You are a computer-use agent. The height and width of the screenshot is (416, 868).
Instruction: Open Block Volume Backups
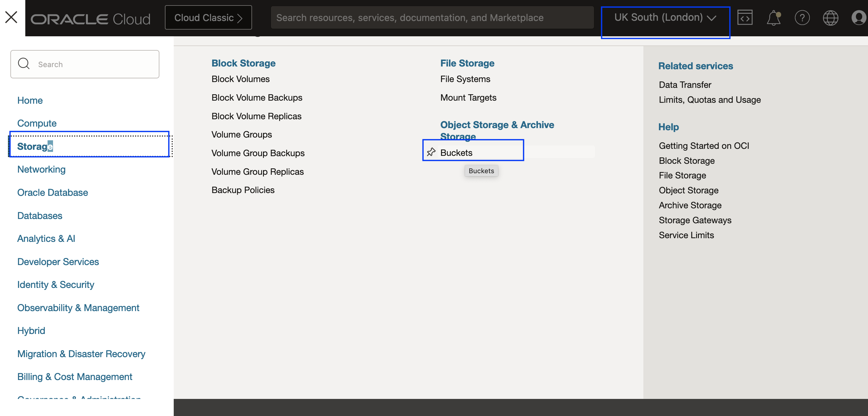[257, 97]
